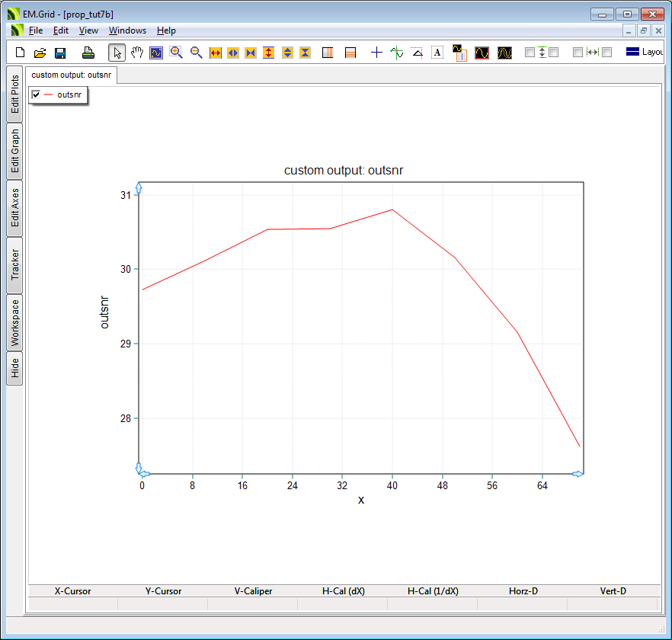Image resolution: width=672 pixels, height=640 pixels.
Task: Open a file with the folder icon
Action: tap(40, 53)
